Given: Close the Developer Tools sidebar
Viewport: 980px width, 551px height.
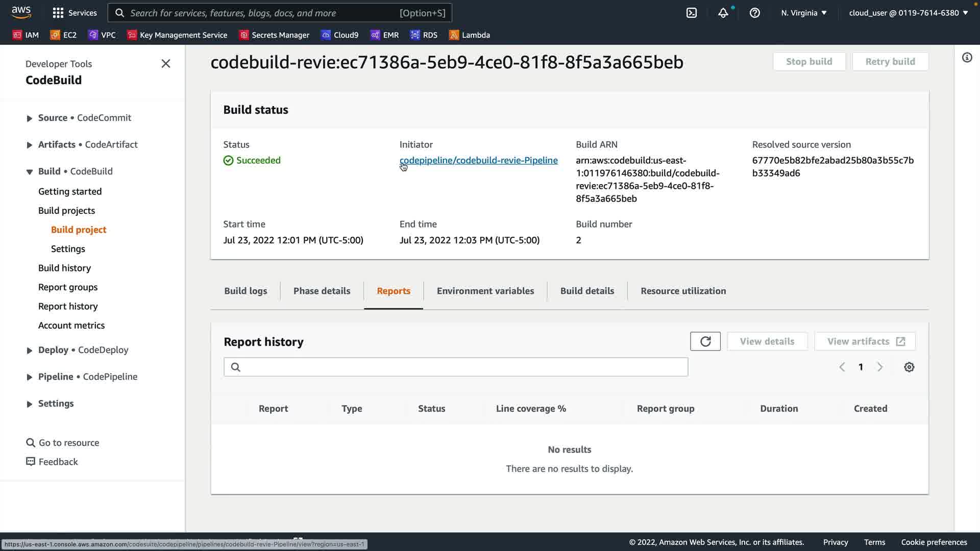Looking at the screenshot, I should pos(166,64).
